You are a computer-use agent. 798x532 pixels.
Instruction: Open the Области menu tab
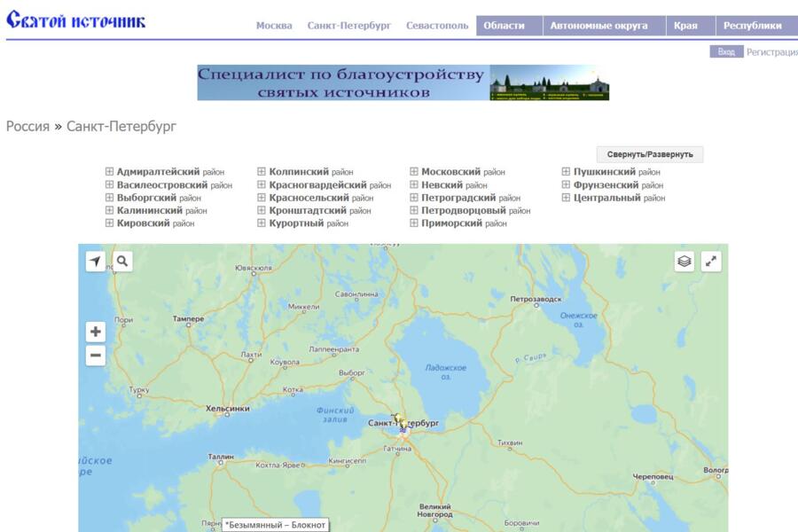(x=504, y=26)
